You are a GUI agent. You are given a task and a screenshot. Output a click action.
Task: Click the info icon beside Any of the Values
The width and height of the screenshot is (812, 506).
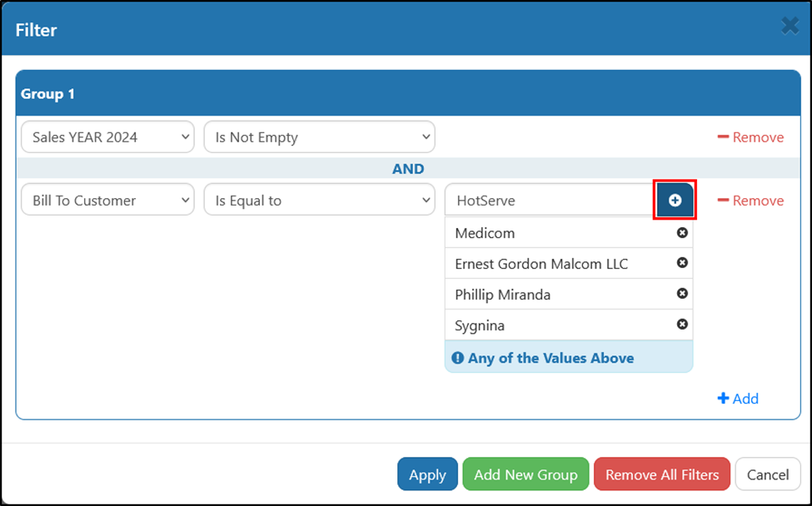pos(457,358)
